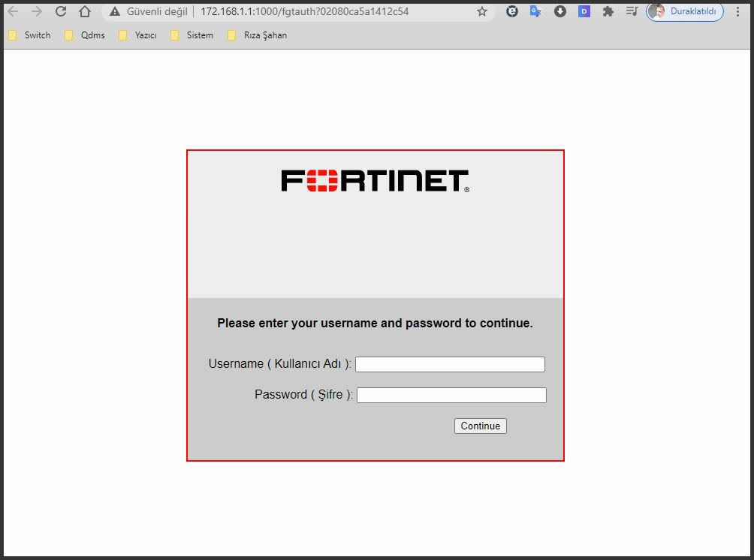The image size is (754, 560).
Task: Open the Google Translate extension
Action: click(x=535, y=11)
